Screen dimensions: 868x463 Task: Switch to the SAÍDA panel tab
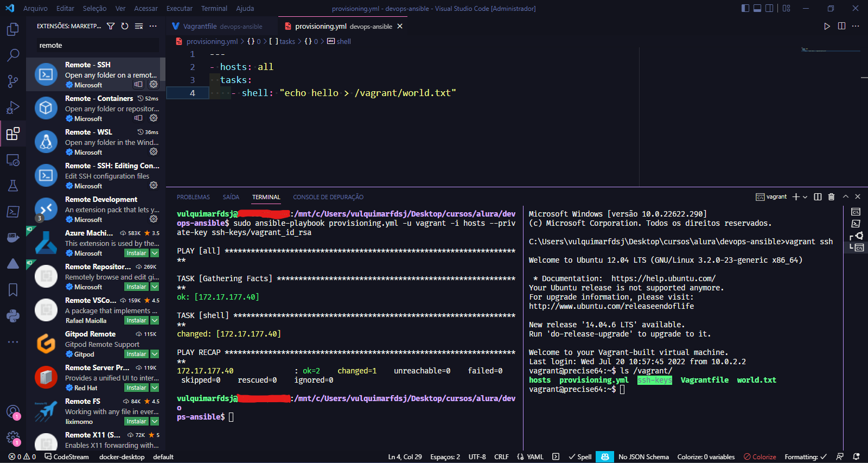(x=231, y=197)
